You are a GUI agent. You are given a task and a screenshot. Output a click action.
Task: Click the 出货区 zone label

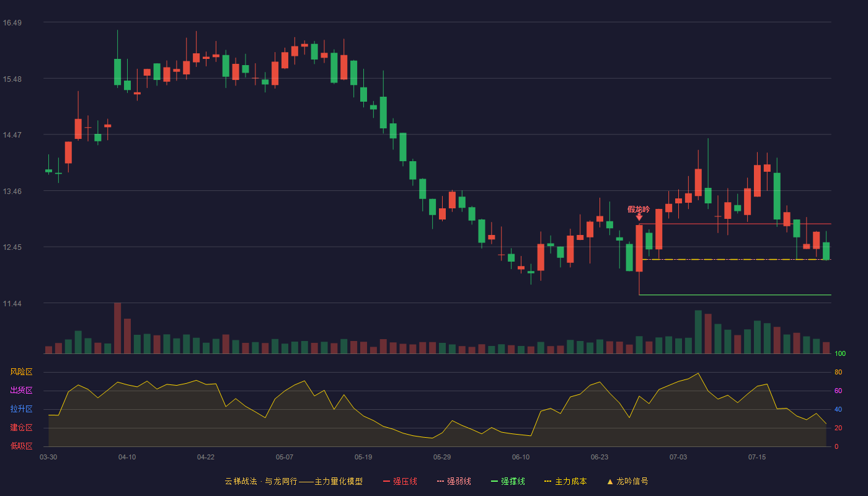coord(21,391)
